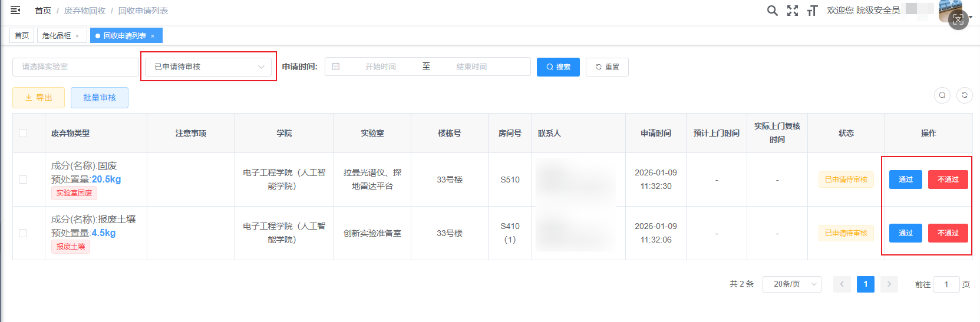Click the calendar icon in start date field
This screenshot has width=980, height=322.
click(336, 67)
